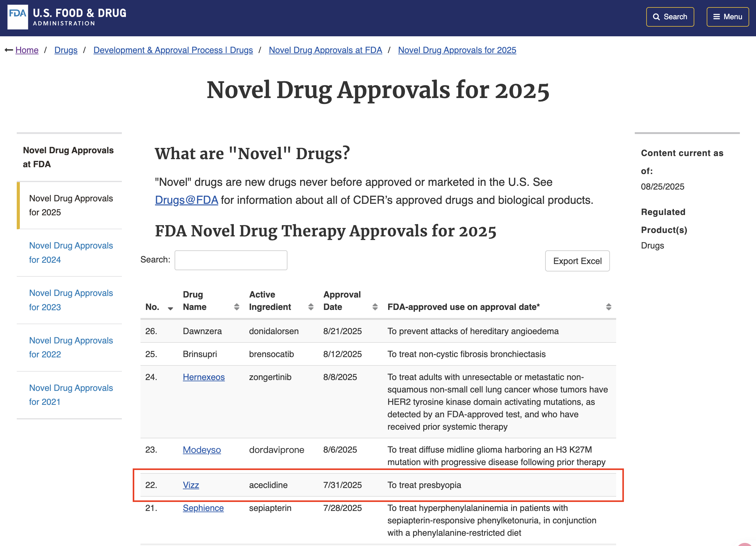Click the Export Excel button

click(x=577, y=261)
